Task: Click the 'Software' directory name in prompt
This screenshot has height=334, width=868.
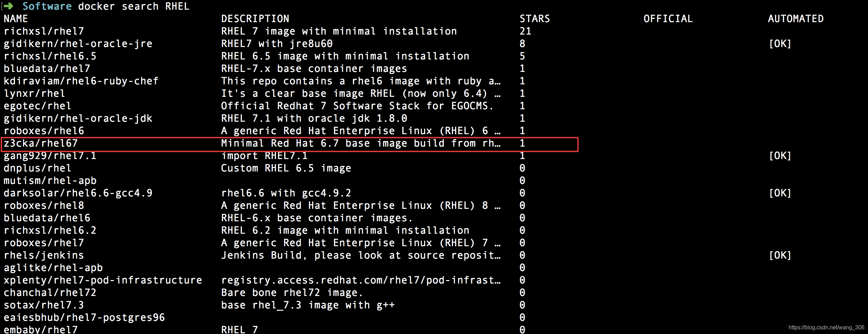Action: pos(47,6)
